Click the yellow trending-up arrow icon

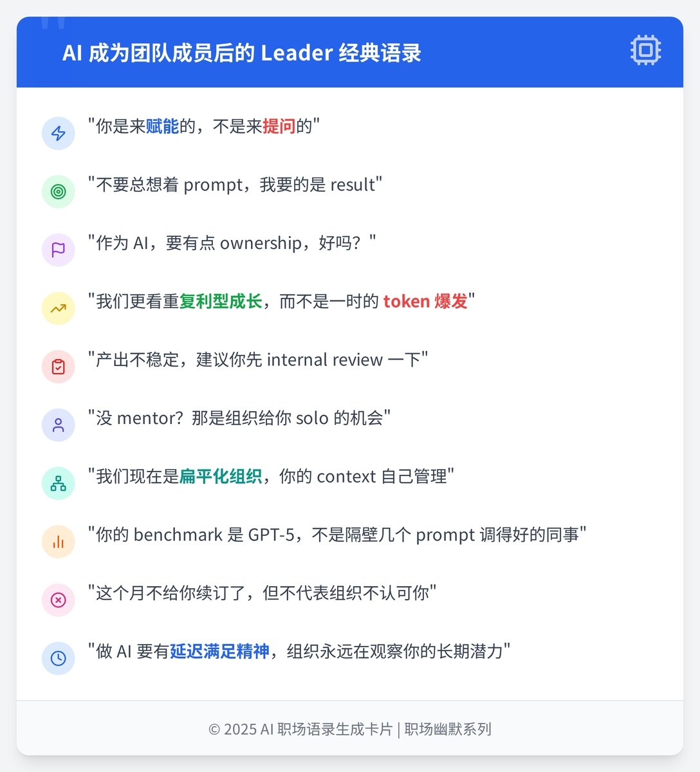coord(59,308)
